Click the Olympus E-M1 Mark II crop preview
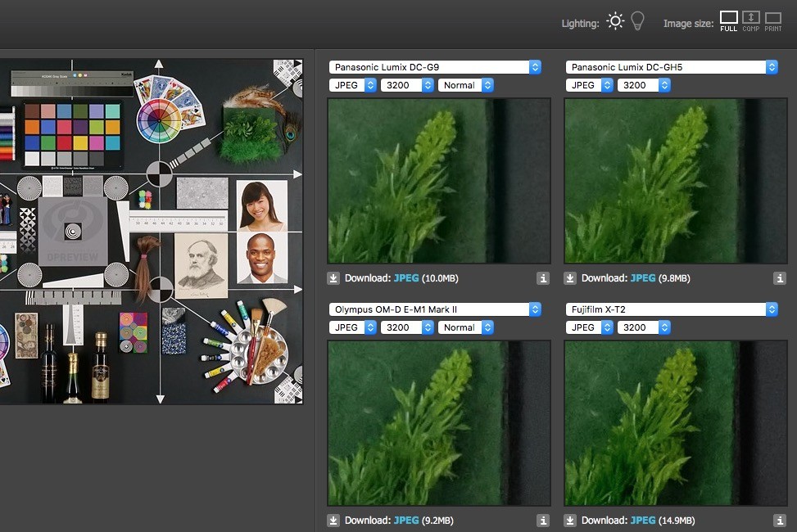 click(x=439, y=423)
